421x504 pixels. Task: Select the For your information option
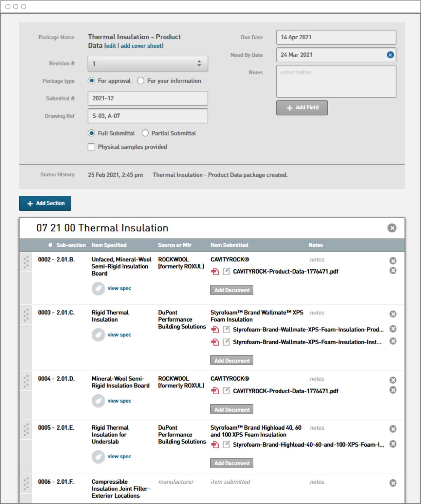tap(141, 81)
